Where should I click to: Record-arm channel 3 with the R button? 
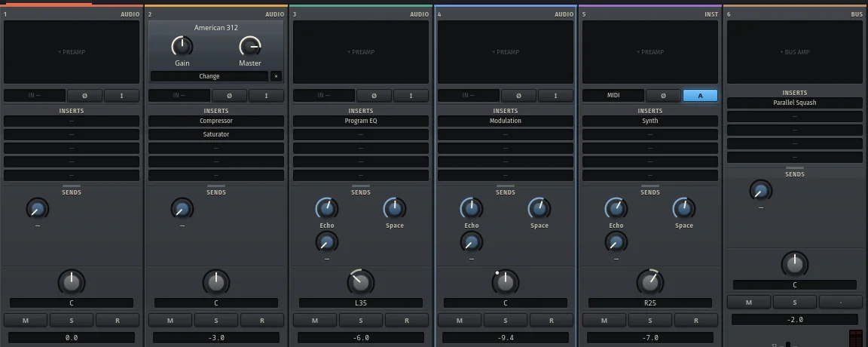(407, 321)
